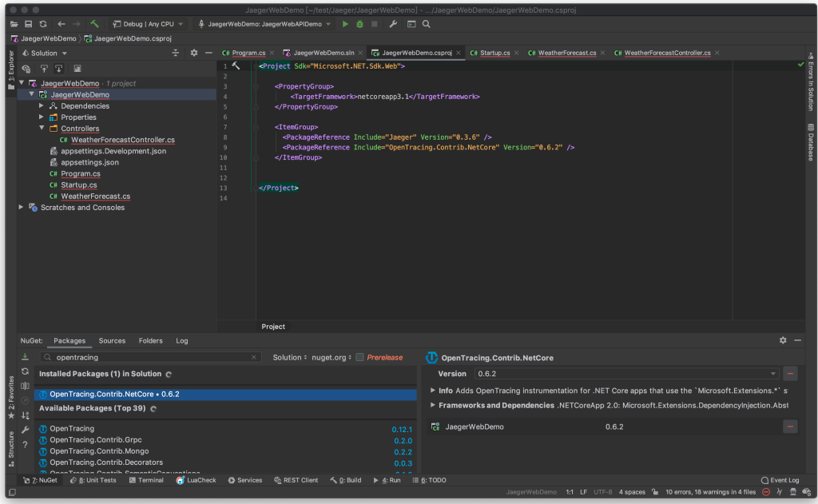The image size is (818, 504).
Task: Select OpenTracing.Contrib.Mongo package
Action: [99, 451]
